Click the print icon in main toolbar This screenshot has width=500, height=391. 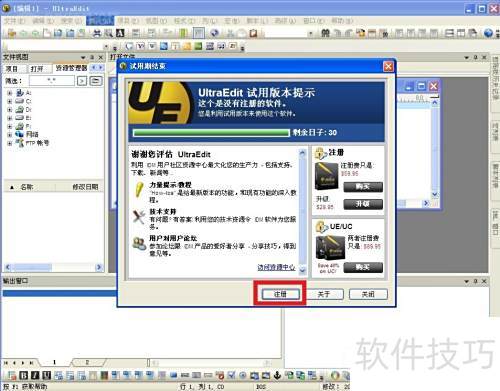tap(97, 33)
